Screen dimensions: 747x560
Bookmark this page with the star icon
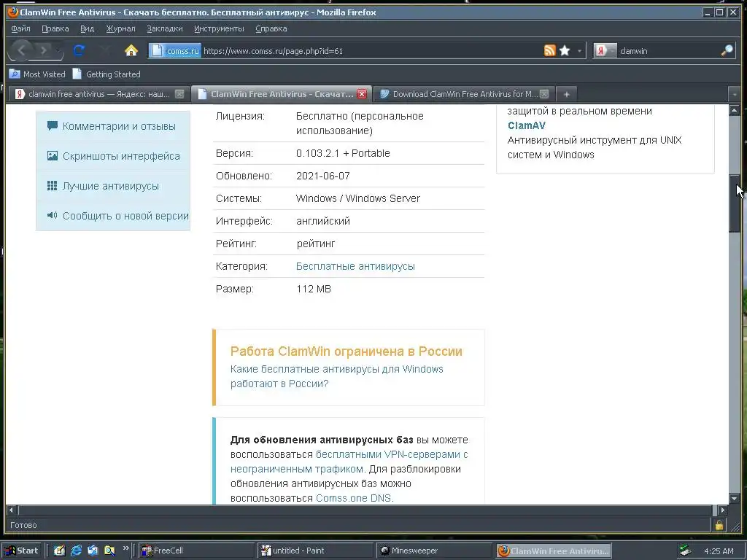tap(565, 50)
